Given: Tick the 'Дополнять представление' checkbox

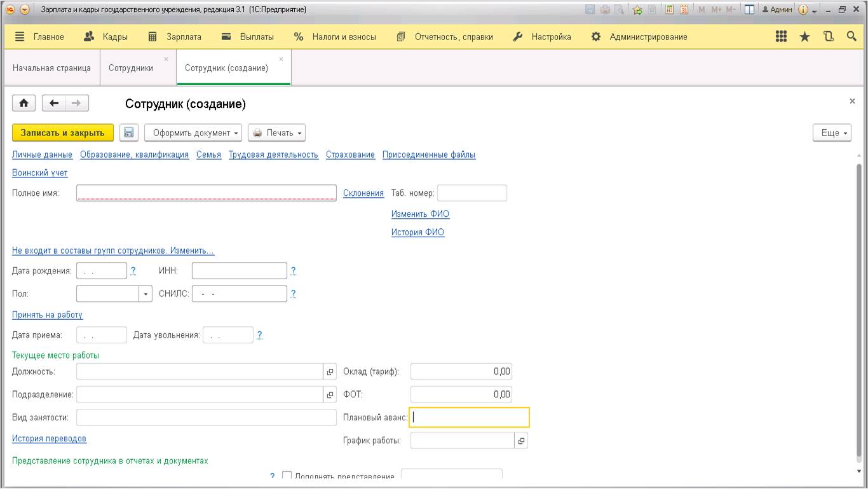Looking at the screenshot, I should [x=287, y=476].
